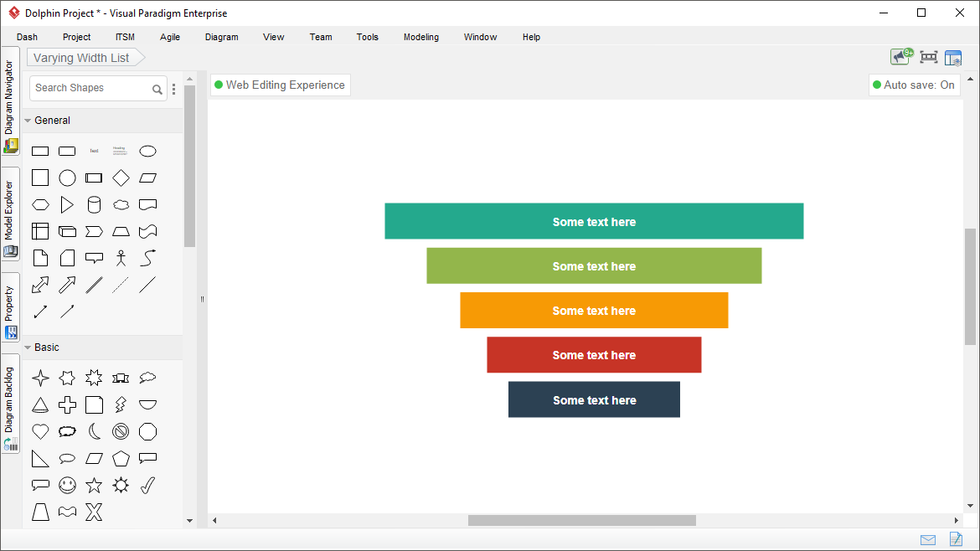
Task: Select the heart shape
Action: [40, 432]
